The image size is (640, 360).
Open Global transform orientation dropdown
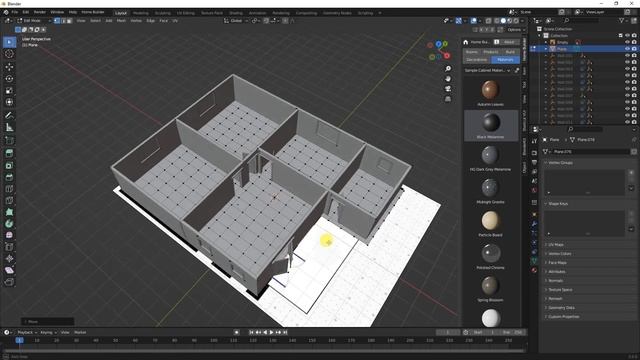pyautogui.click(x=236, y=20)
